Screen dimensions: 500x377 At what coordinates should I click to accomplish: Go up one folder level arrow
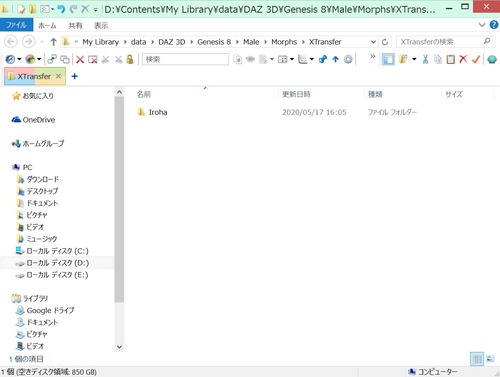point(53,42)
